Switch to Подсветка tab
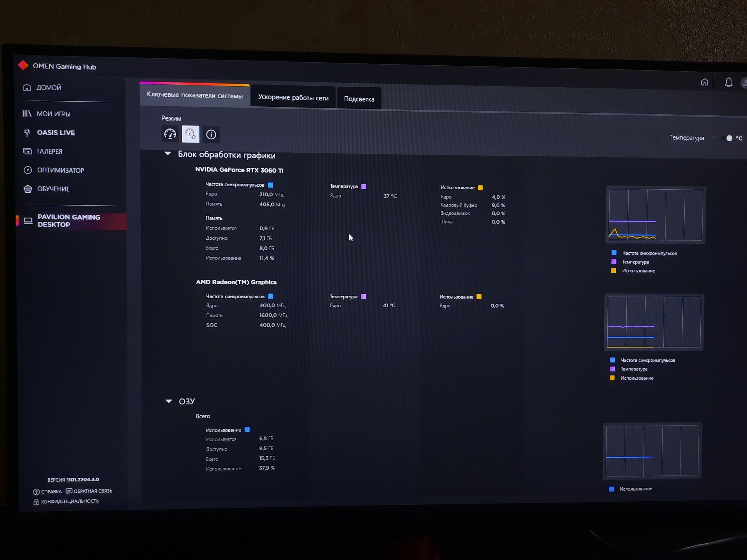This screenshot has height=560, width=747. coord(359,99)
